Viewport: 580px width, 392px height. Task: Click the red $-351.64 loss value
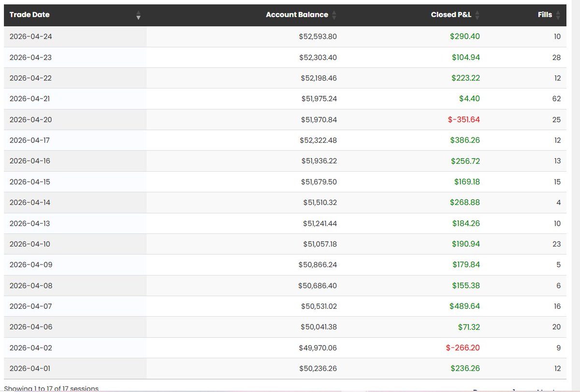click(x=464, y=120)
